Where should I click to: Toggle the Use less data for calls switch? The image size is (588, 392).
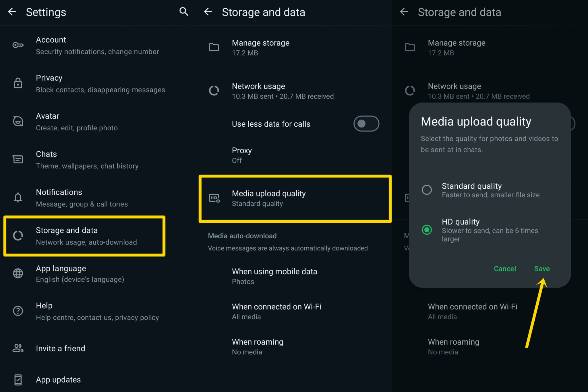(x=366, y=124)
